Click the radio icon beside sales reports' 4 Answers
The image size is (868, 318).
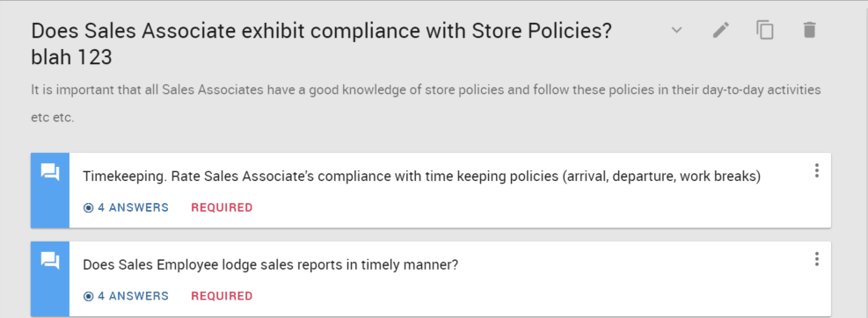click(88, 296)
